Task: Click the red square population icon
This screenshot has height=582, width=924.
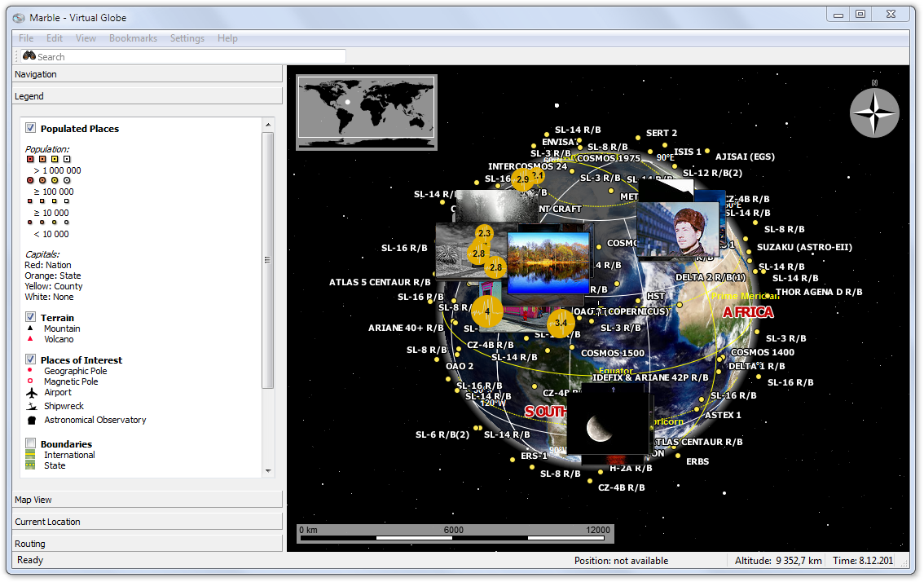Action: [x=30, y=159]
